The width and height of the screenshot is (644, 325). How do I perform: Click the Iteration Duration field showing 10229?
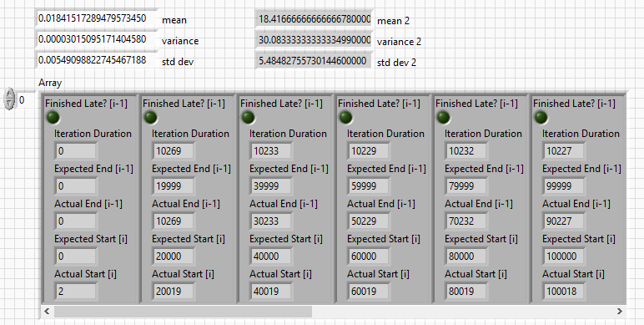pos(369,151)
